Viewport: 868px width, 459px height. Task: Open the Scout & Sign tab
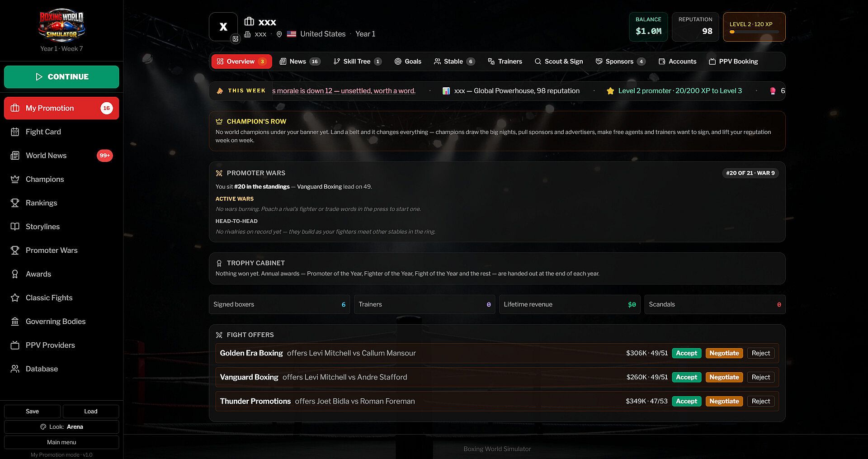(x=559, y=62)
